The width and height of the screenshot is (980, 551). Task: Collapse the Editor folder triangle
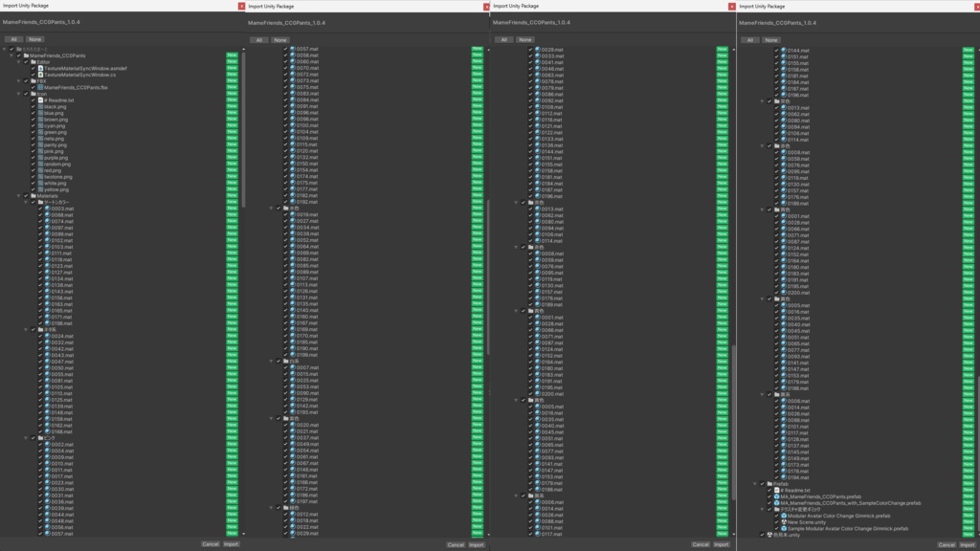pyautogui.click(x=19, y=62)
